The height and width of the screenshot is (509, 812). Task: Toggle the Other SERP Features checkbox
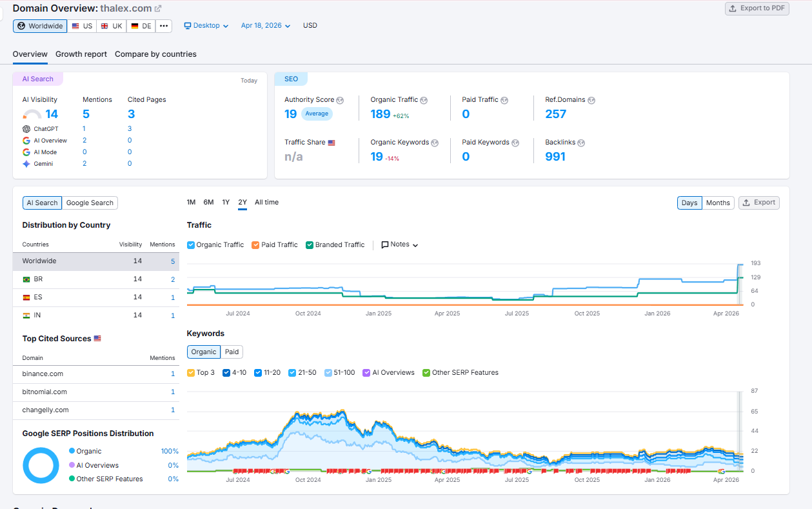pyautogui.click(x=426, y=373)
